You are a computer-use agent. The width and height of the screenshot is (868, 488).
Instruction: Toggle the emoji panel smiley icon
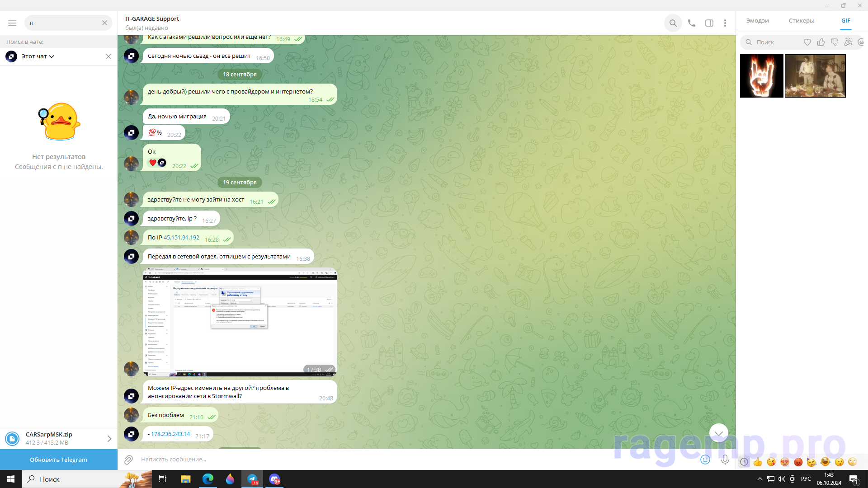(x=705, y=460)
